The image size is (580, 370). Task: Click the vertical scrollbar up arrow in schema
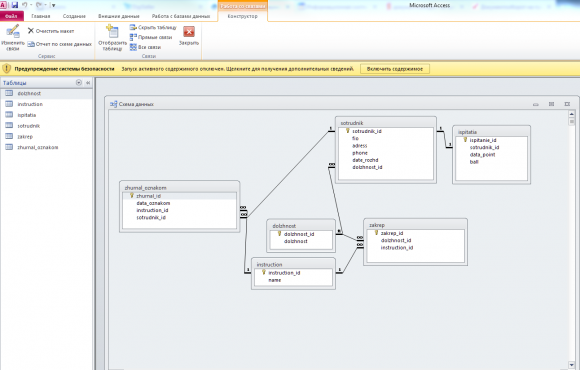coord(571,114)
